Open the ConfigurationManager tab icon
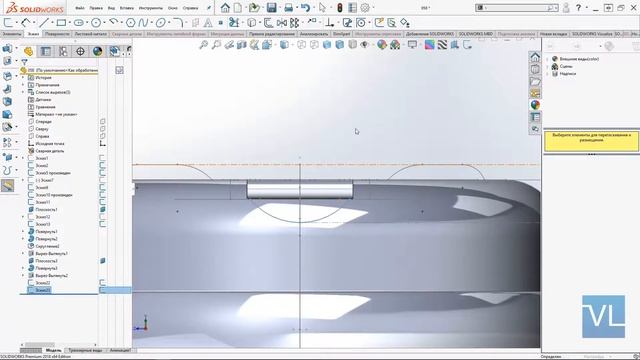The width and height of the screenshot is (640, 360). 63,51
